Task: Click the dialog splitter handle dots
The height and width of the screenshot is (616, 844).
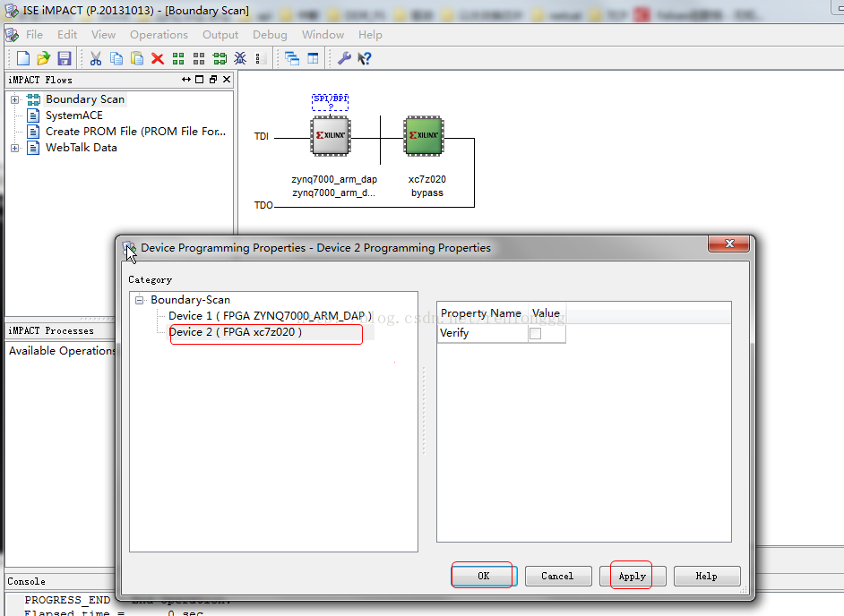Action: 424,412
